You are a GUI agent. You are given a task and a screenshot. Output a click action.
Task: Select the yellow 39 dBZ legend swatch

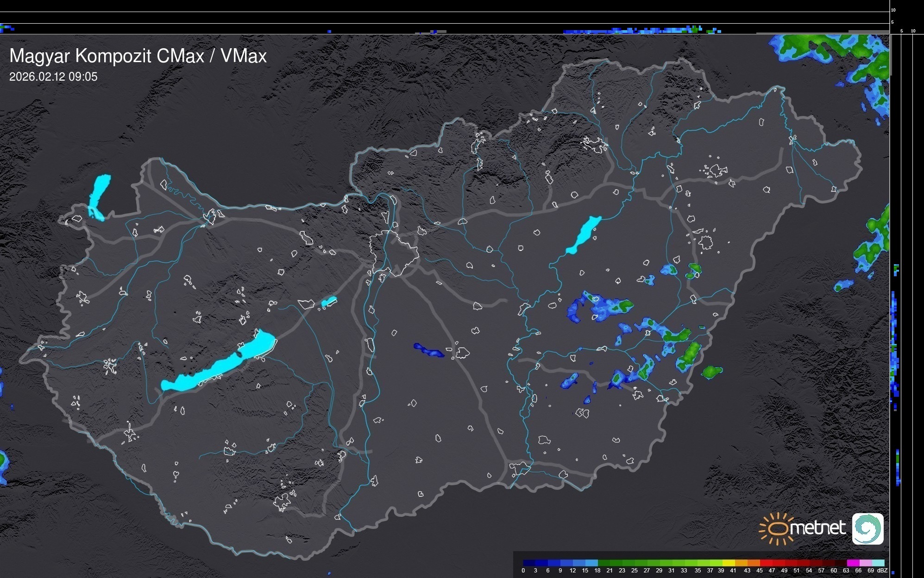[x=729, y=563]
